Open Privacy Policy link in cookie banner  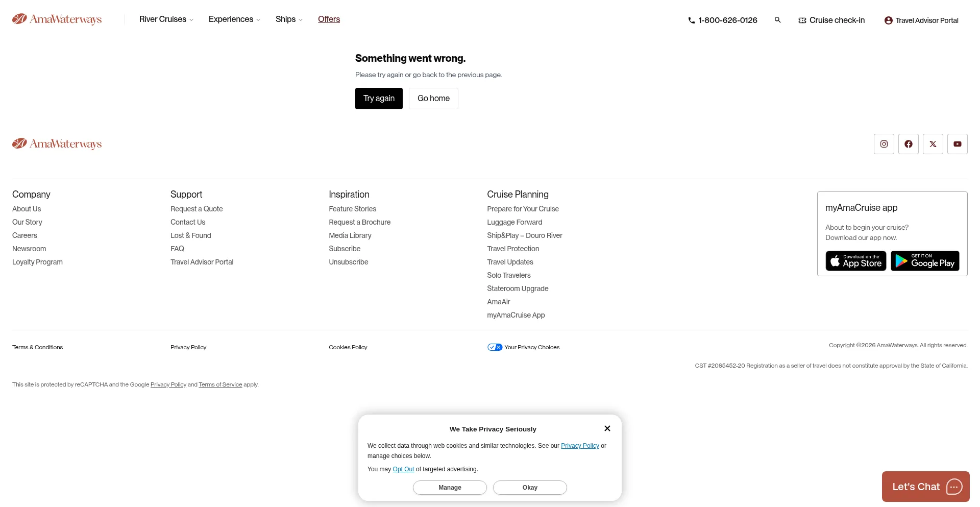[x=580, y=446]
